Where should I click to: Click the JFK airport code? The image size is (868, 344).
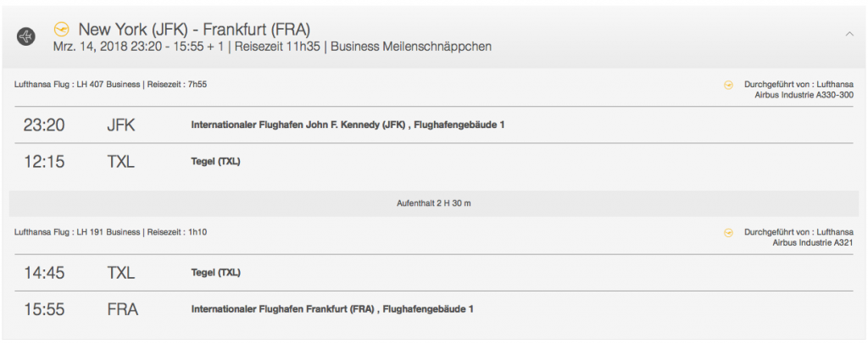point(121,125)
